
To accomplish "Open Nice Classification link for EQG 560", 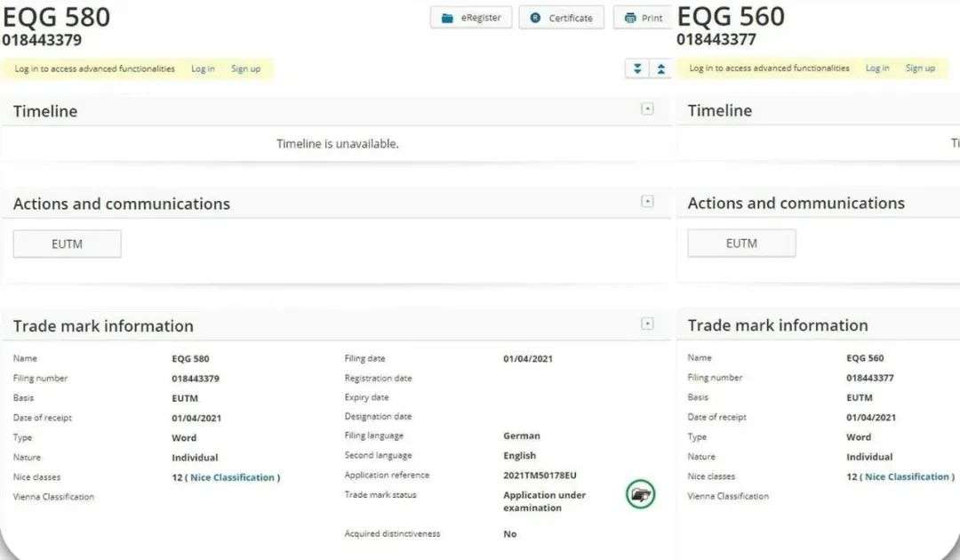I will [908, 476].
